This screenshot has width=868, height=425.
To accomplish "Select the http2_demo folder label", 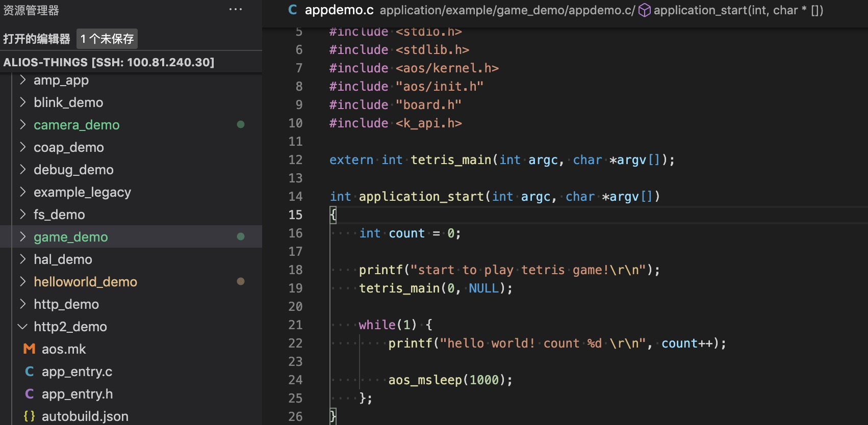I will (x=70, y=327).
